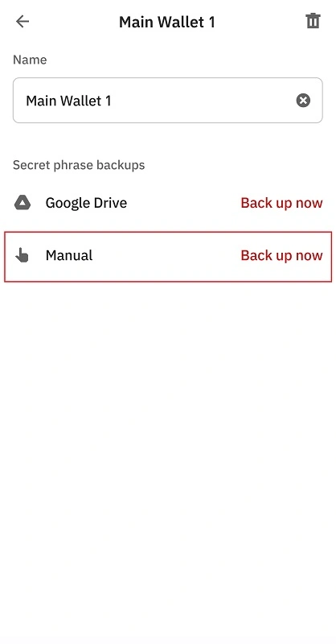This screenshot has height=644, width=336.
Task: Tap the Google Drive triangle icon
Action: tap(23, 203)
